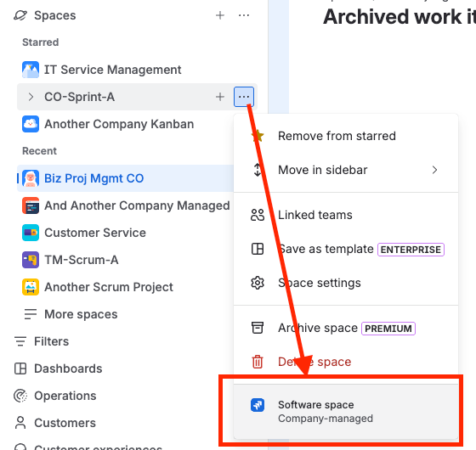
Task: Click the Linked teams people icon
Action: (x=258, y=215)
